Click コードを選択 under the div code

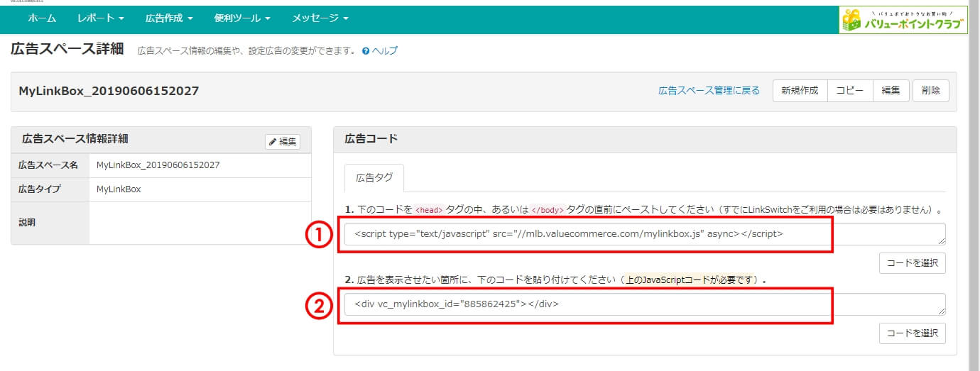[x=912, y=333]
